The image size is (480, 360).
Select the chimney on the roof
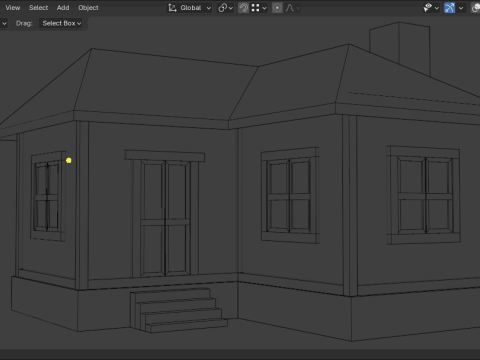pyautogui.click(x=400, y=47)
